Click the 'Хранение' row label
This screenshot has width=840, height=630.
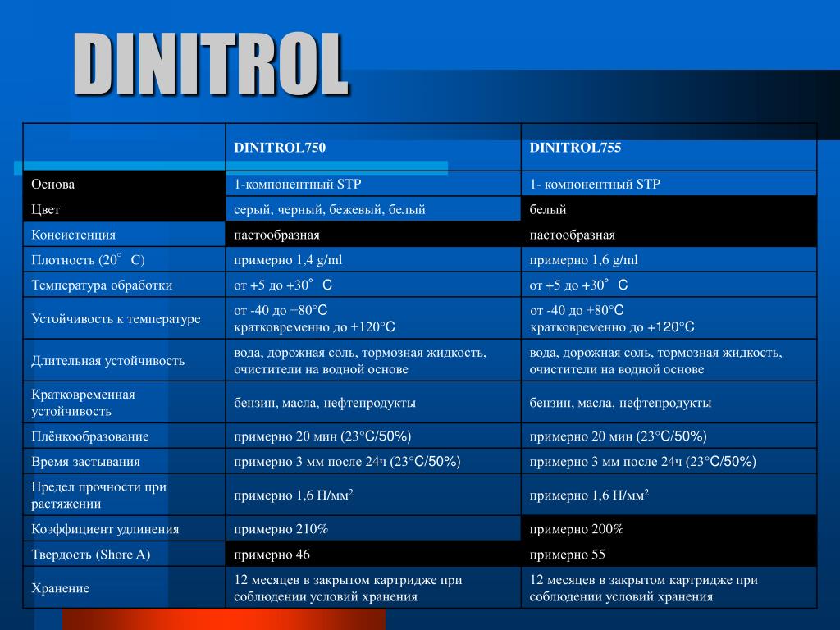(x=60, y=588)
